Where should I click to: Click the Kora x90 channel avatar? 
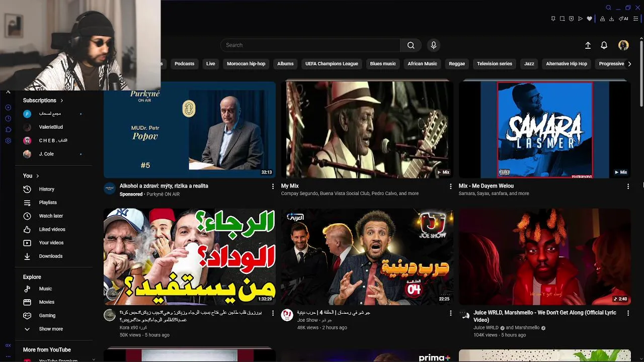pyautogui.click(x=110, y=315)
